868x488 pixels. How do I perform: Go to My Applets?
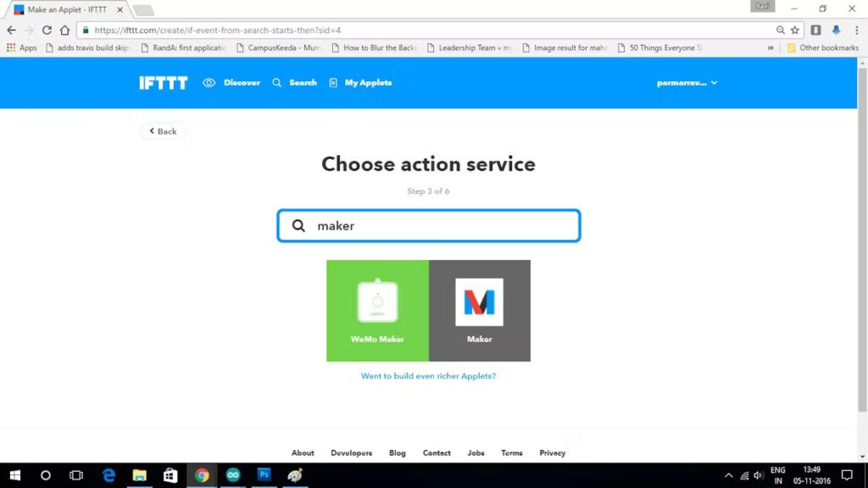360,83
